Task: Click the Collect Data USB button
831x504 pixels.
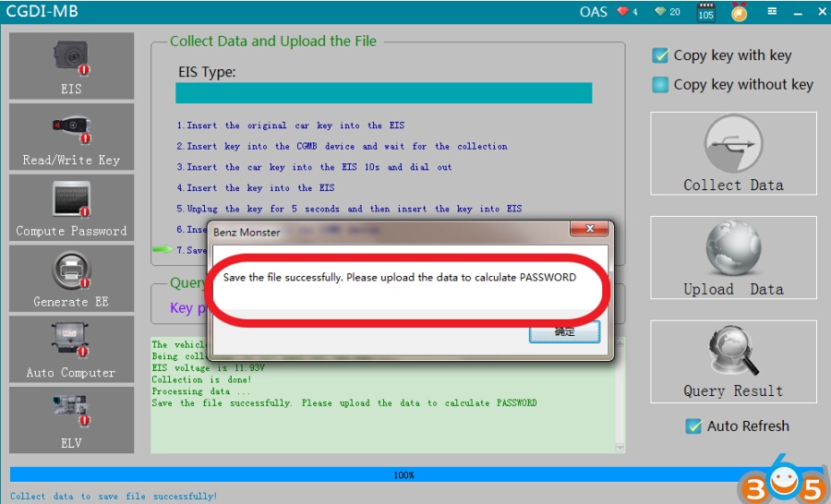Action: [x=733, y=153]
